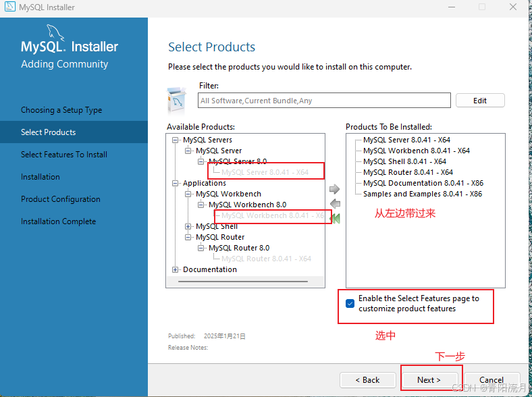
Task: Click the Next button
Action: [x=429, y=380]
